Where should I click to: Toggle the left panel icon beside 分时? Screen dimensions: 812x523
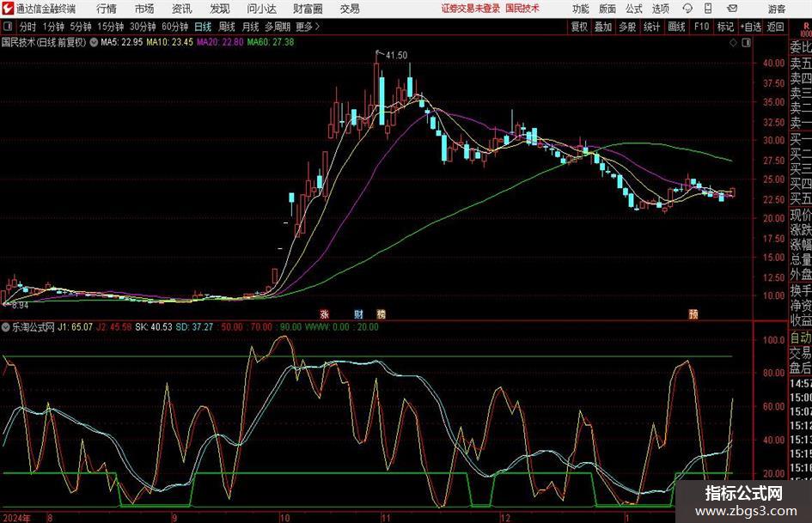pos(8,27)
